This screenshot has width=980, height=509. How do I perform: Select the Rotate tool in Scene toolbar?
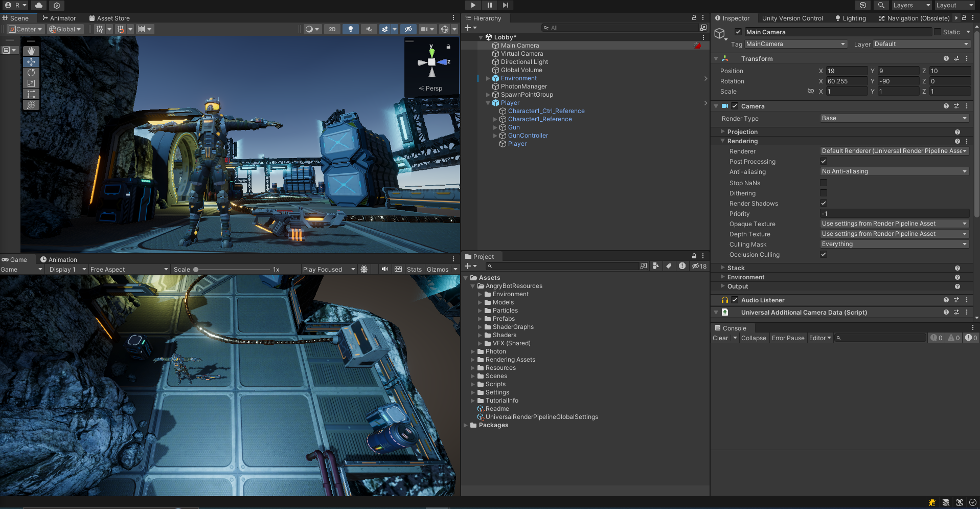point(31,73)
